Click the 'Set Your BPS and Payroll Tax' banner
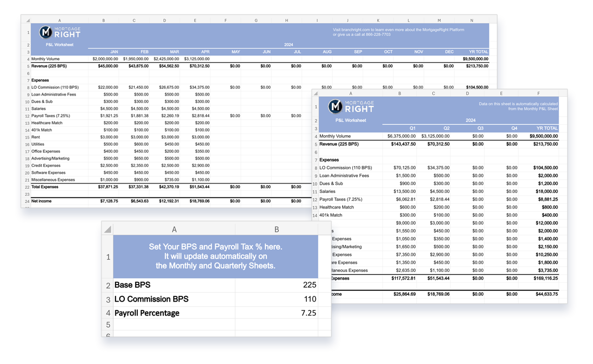This screenshot has width=593, height=364. [x=215, y=256]
